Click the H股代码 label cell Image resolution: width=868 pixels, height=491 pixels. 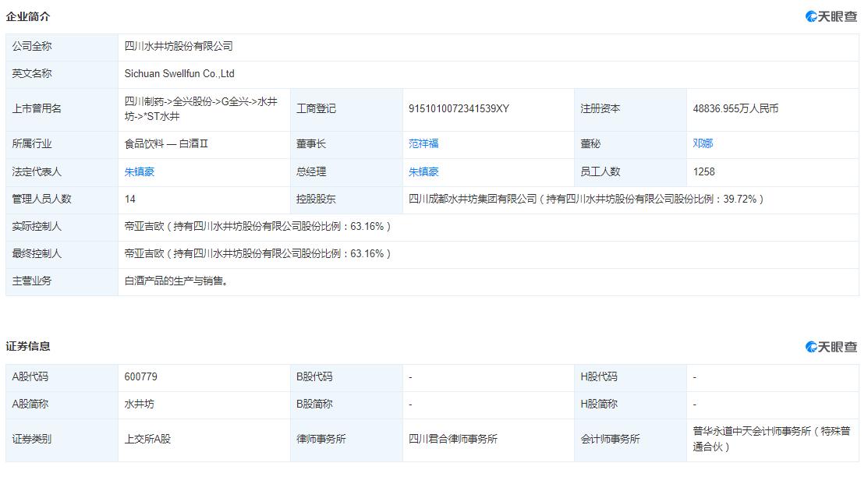tap(630, 378)
